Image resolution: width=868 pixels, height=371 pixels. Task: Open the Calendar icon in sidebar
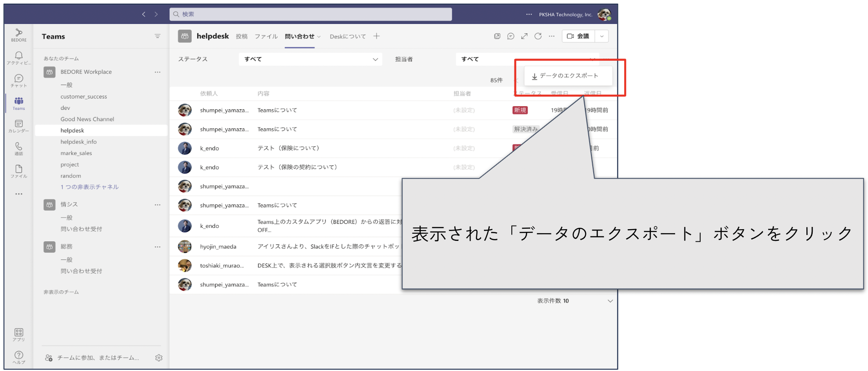click(x=18, y=126)
